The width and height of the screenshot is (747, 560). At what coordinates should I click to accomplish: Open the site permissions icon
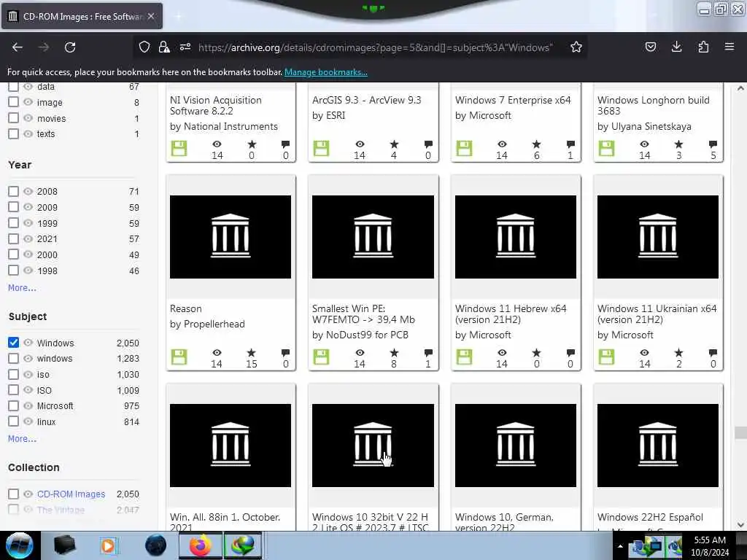pos(185,47)
